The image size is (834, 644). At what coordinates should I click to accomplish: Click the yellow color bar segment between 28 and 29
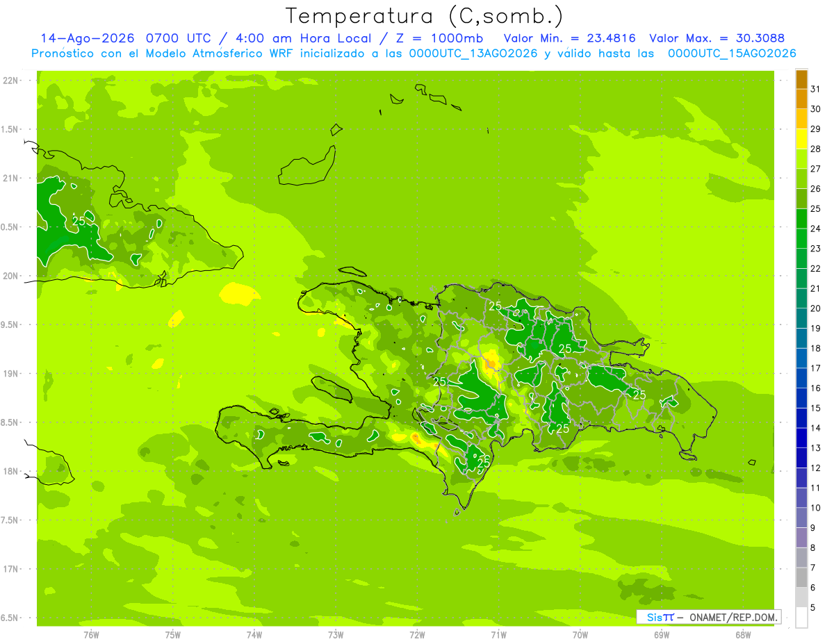(801, 139)
